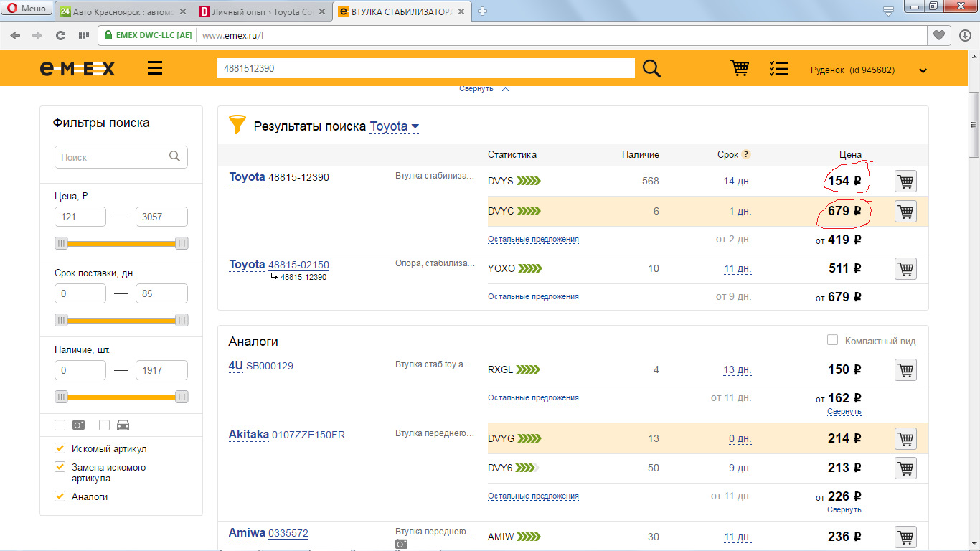Click the camera icon under Amiwa row
Viewport: 980px width, 551px height.
pos(402,545)
